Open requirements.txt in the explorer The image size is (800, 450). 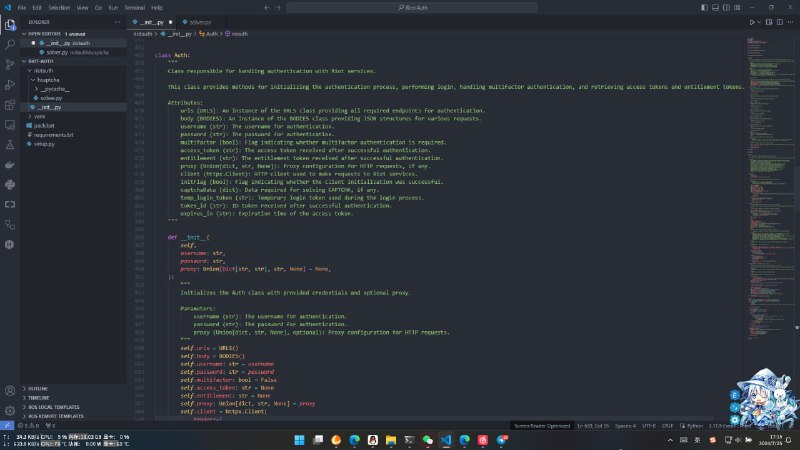[x=53, y=134]
